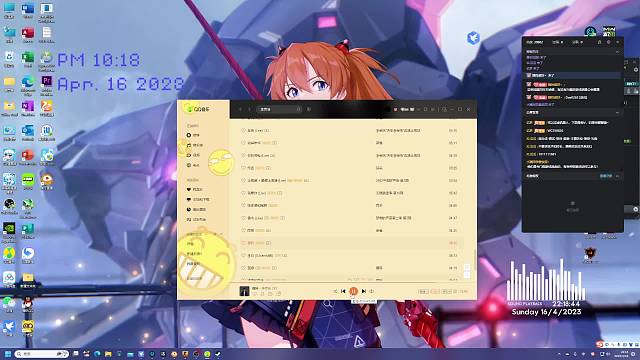Expand the account dropdown arrow after the username
This screenshot has width=640, height=360.
(x=418, y=109)
